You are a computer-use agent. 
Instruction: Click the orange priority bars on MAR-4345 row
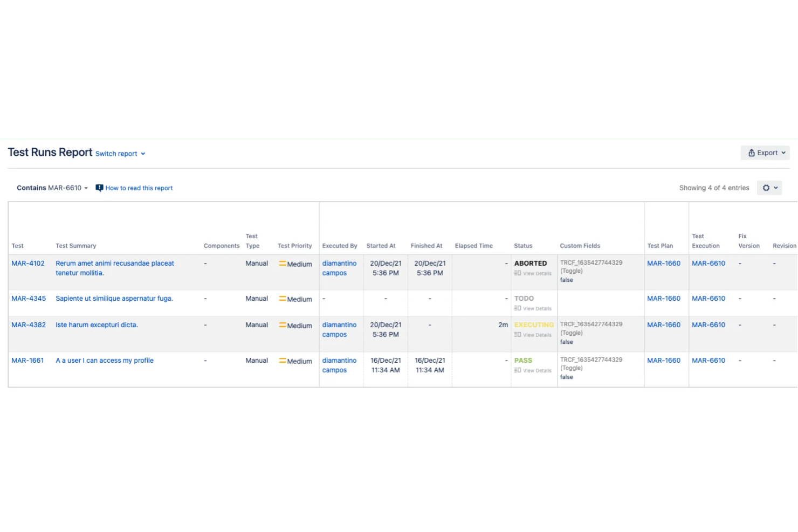pyautogui.click(x=282, y=299)
